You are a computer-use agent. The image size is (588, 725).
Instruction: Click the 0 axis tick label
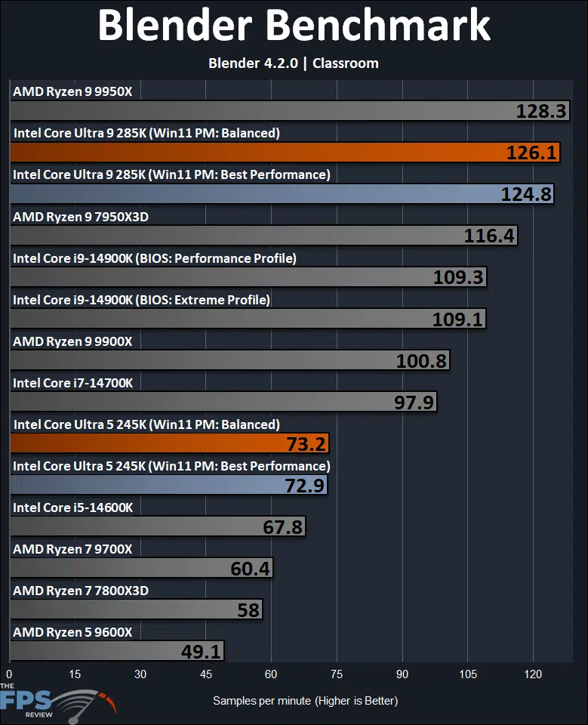(9, 674)
